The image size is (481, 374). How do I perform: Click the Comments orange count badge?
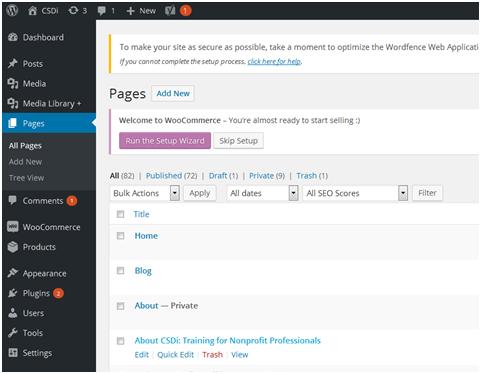click(x=72, y=201)
